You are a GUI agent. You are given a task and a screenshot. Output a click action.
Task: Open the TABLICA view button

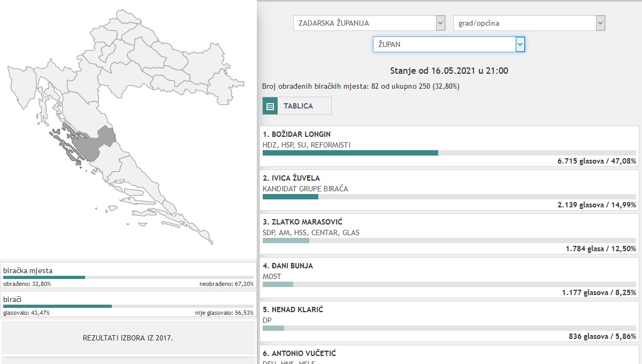[297, 106]
